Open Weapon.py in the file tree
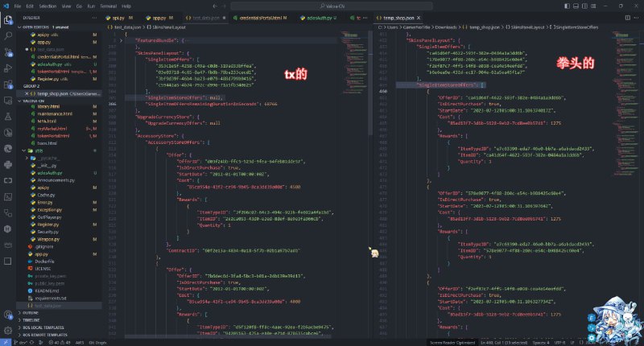The width and height of the screenshot is (644, 346). [x=48, y=239]
